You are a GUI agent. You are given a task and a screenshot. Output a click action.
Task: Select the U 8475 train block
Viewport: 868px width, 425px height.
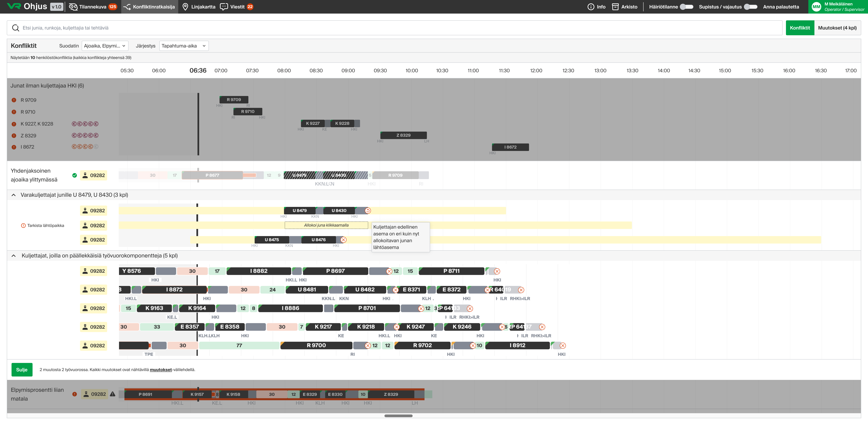tap(272, 240)
